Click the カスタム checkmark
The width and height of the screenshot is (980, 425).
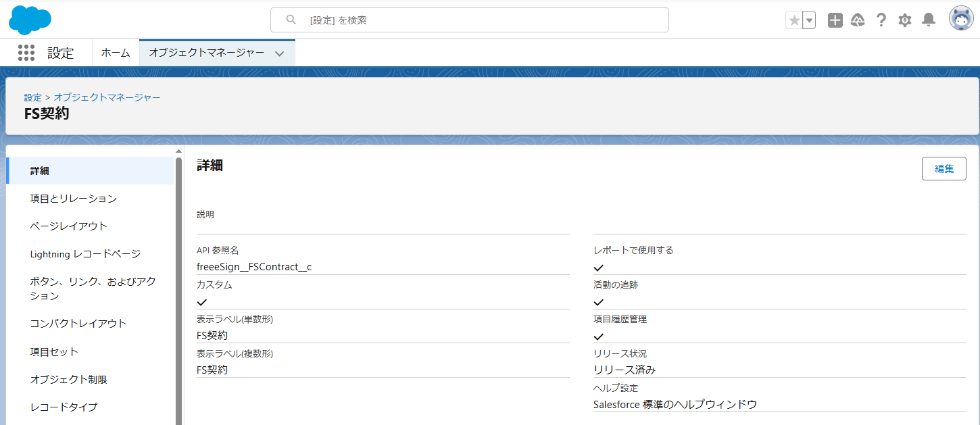tap(201, 302)
